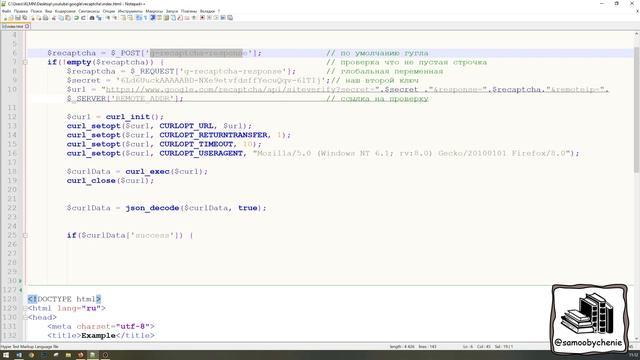Click the Close All toolbar icon
The height and width of the screenshot is (360, 640).
tap(39, 18)
